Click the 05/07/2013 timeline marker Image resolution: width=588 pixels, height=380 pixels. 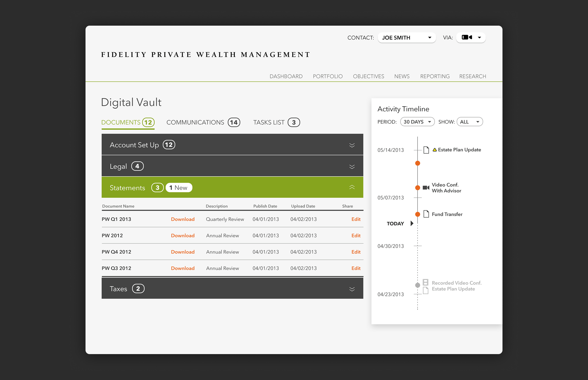(x=417, y=198)
